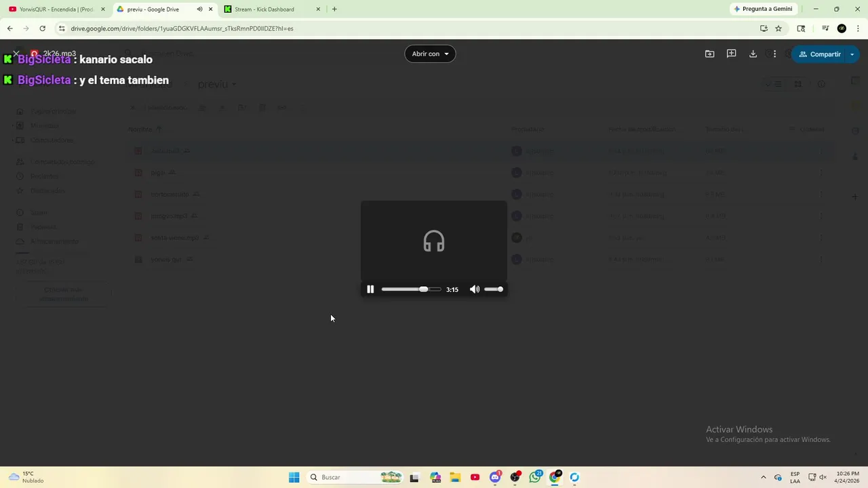Adjust the player volume slider
The height and width of the screenshot is (488, 868).
click(x=494, y=289)
